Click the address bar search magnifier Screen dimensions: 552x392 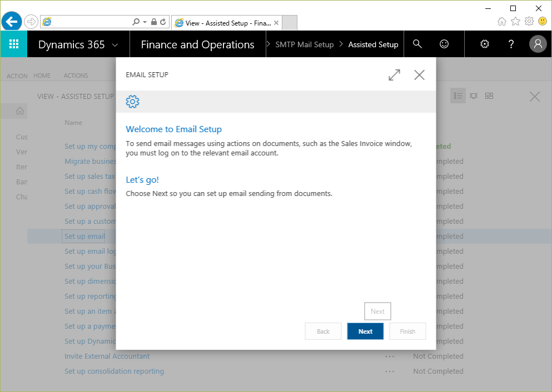(x=136, y=22)
